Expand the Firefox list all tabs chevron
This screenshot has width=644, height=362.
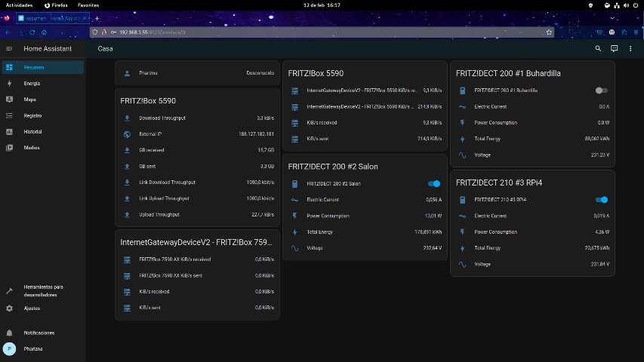(x=612, y=18)
